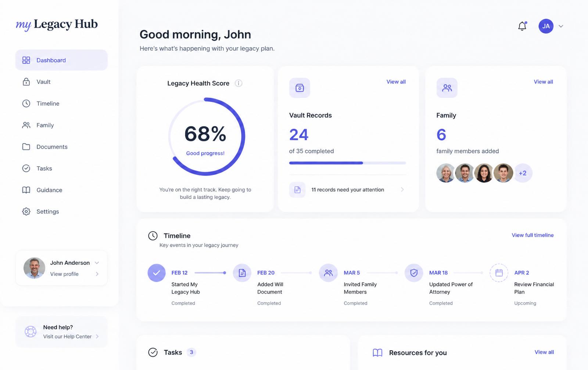Click the Tasks count badge 3
Viewport: 588px width, 370px height.
pos(191,352)
